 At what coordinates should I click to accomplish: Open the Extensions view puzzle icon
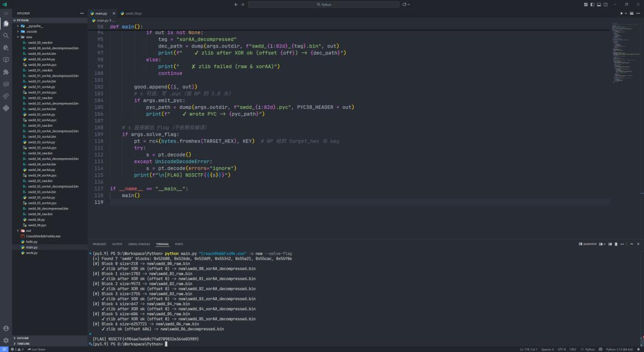6,72
